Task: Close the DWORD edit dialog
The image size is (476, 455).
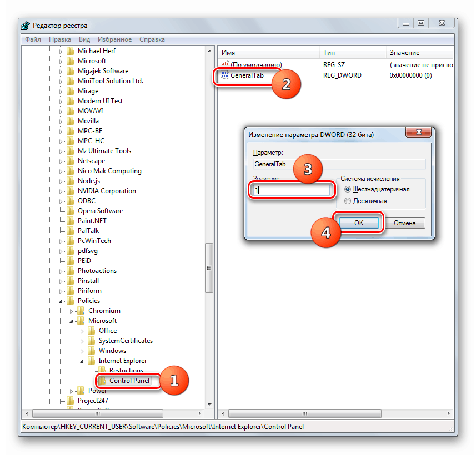Action: [419, 132]
